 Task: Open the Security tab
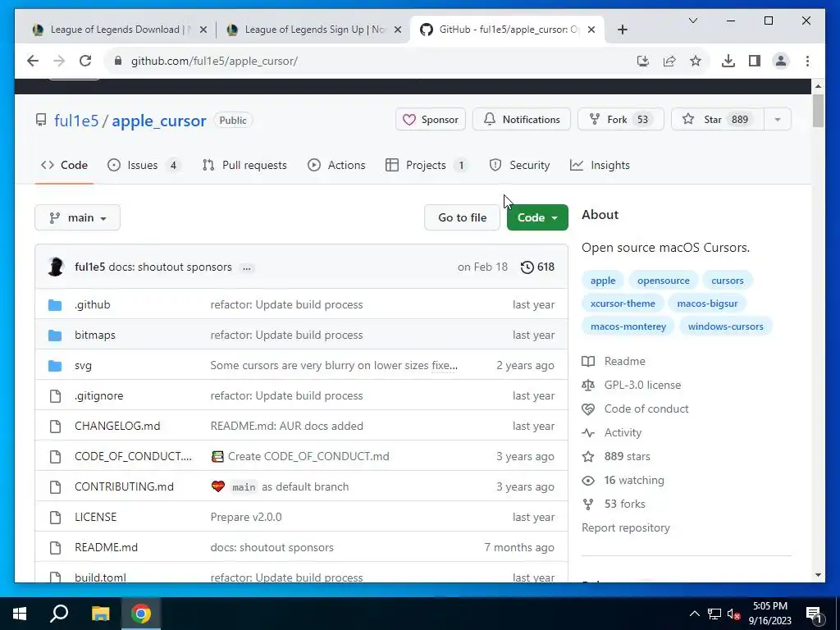[519, 165]
